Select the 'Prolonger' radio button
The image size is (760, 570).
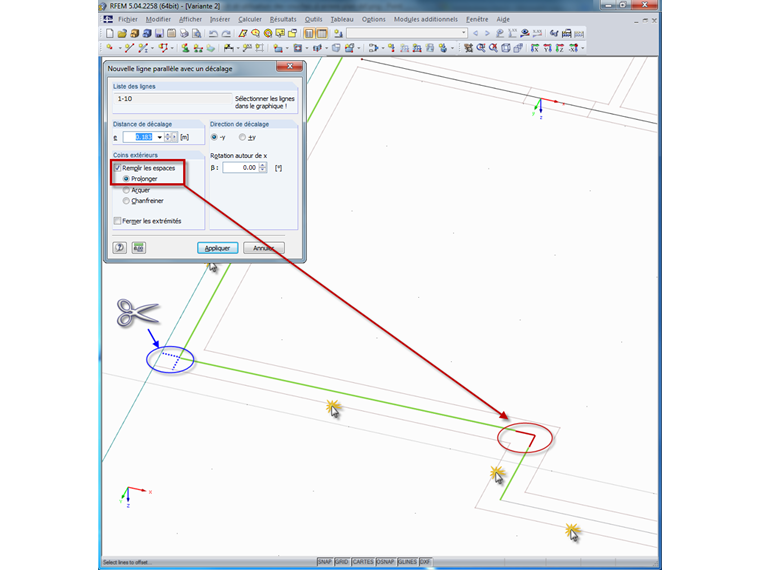point(126,178)
